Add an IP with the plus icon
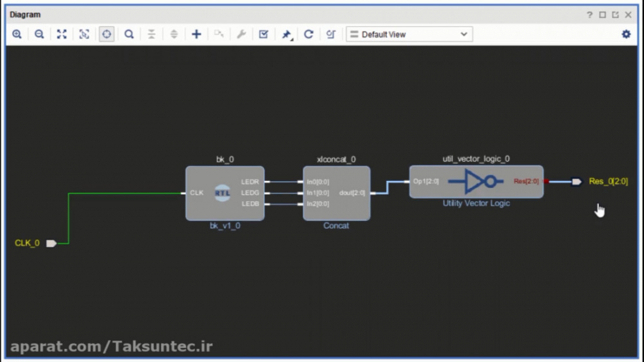 point(196,34)
